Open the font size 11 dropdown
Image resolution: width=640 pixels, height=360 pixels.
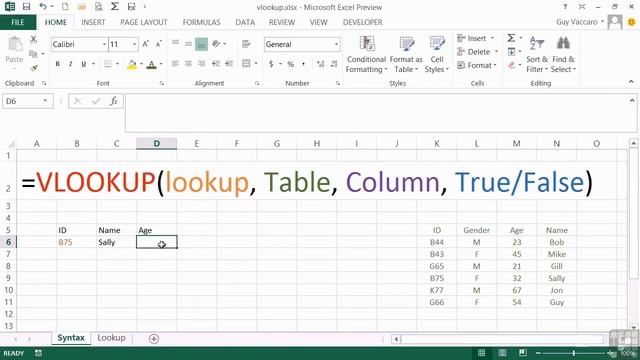134,44
